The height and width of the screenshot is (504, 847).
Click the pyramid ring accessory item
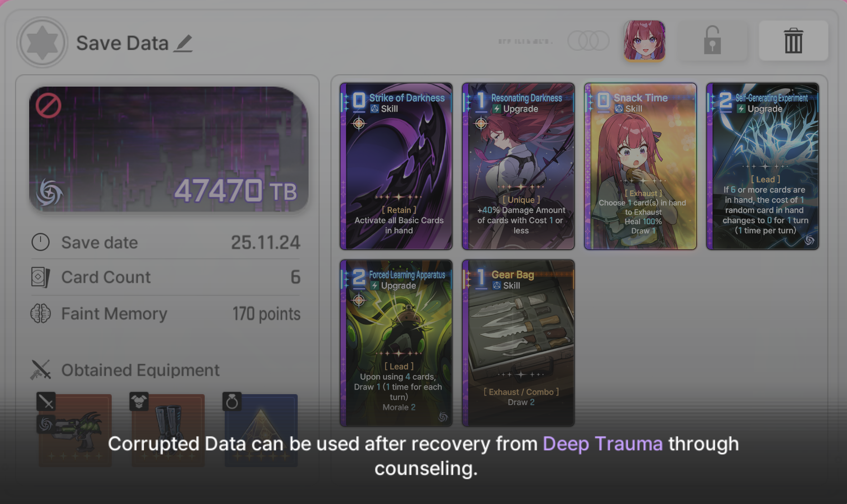(261, 430)
